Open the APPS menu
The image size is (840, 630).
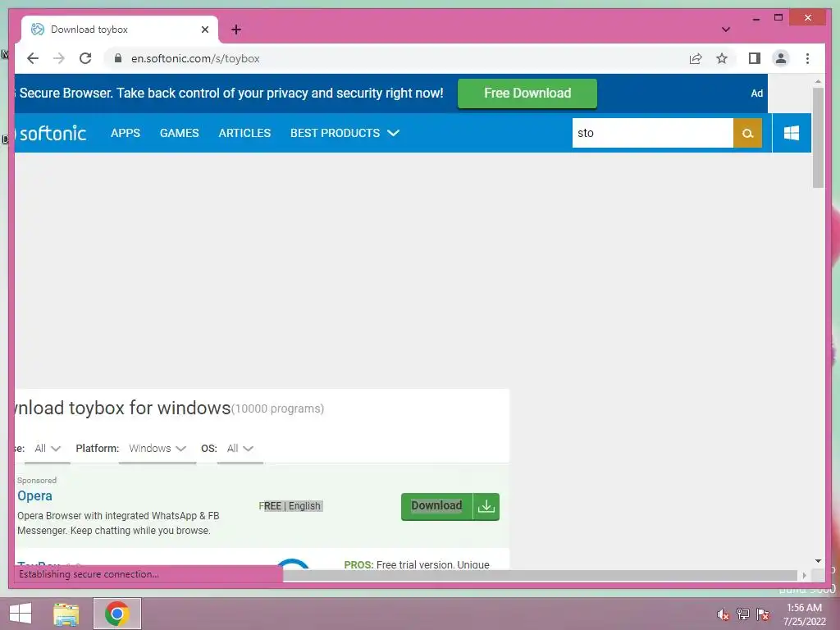[x=126, y=133]
